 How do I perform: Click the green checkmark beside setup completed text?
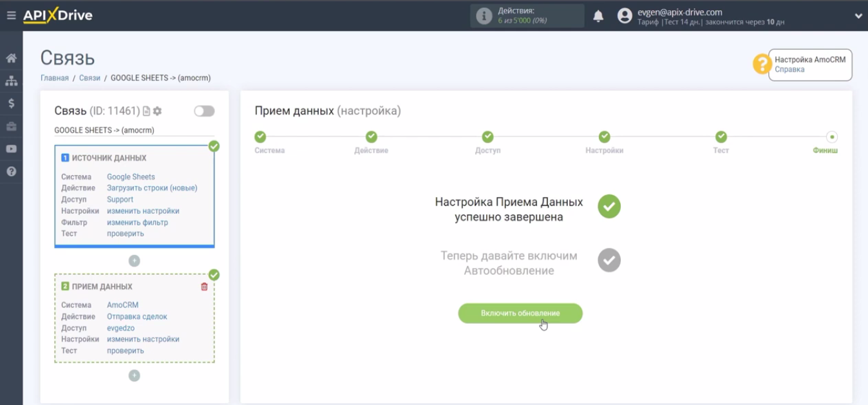(x=609, y=207)
